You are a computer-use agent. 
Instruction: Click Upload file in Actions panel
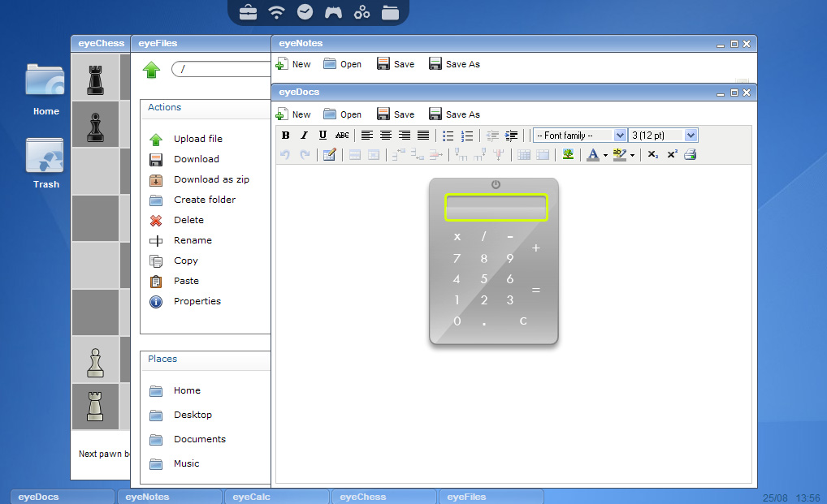pos(197,139)
